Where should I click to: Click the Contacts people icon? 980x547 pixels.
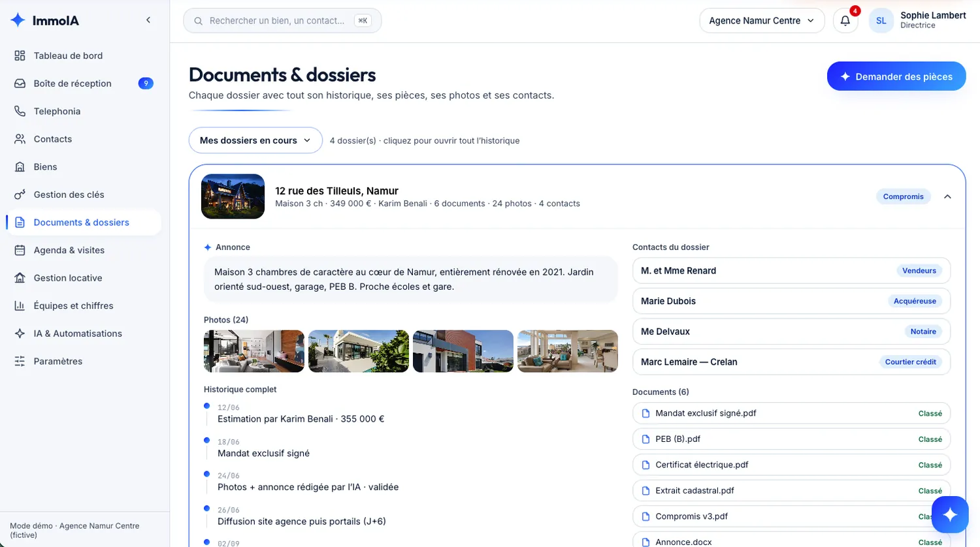click(20, 139)
